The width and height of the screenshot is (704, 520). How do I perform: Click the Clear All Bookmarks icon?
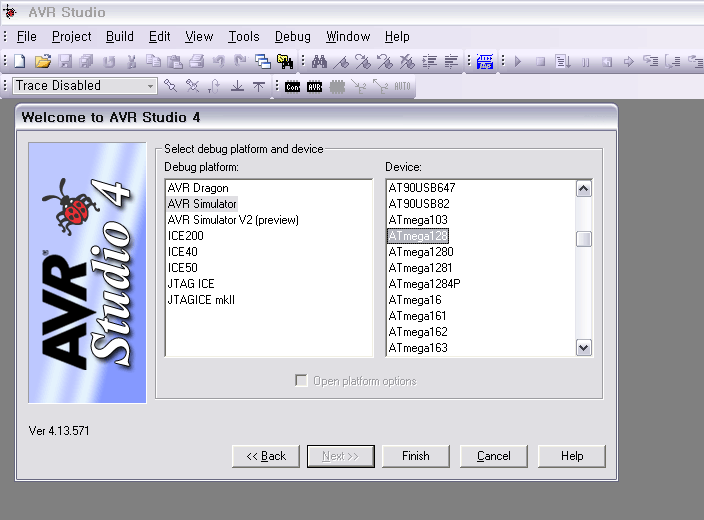(x=407, y=62)
